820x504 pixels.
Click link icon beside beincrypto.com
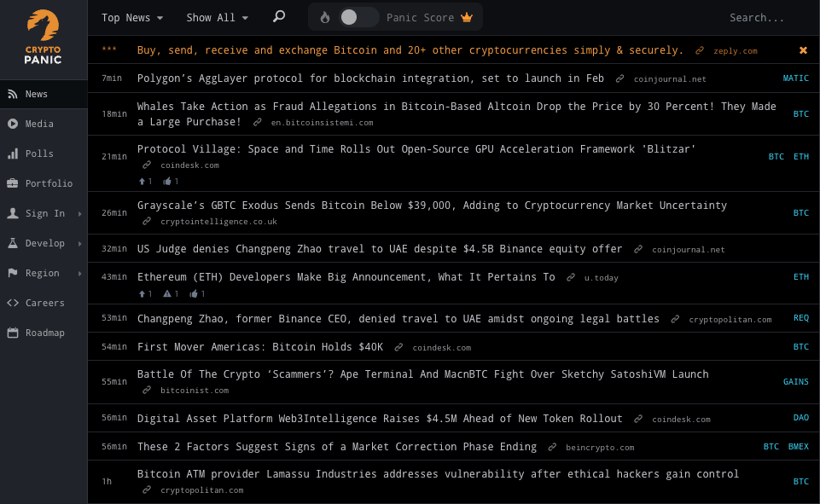(x=552, y=447)
